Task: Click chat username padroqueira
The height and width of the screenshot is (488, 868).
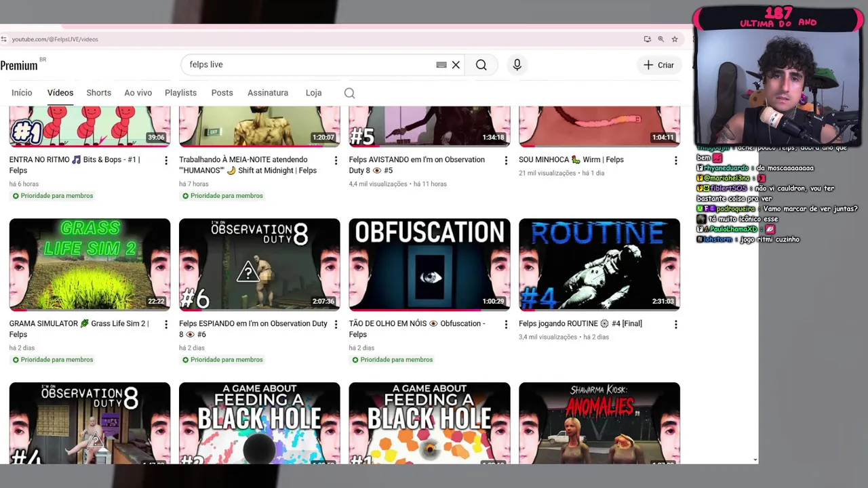Action: coord(735,209)
